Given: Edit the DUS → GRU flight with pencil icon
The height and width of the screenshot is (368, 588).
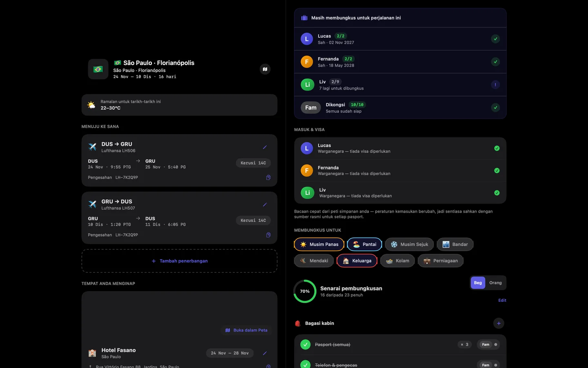Looking at the screenshot, I should point(265,147).
